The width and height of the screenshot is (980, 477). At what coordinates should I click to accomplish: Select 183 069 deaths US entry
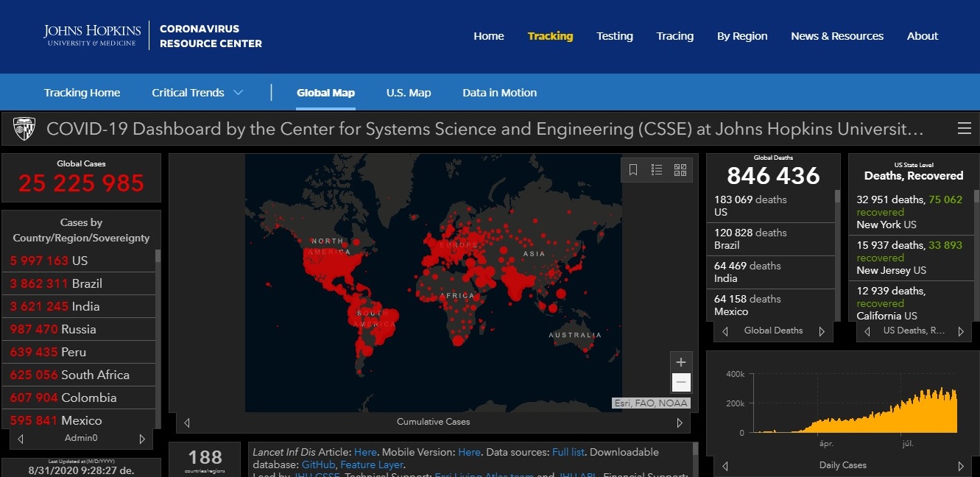click(771, 205)
